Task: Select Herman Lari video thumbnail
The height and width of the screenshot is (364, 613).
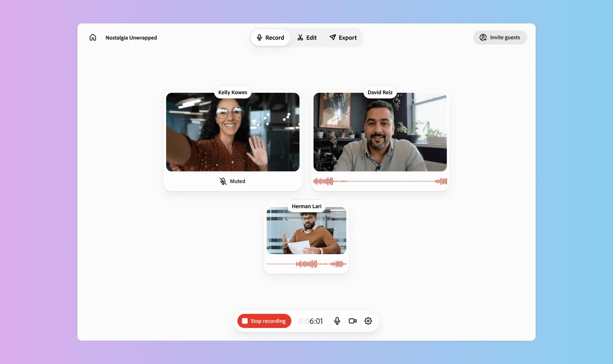Action: click(x=306, y=231)
